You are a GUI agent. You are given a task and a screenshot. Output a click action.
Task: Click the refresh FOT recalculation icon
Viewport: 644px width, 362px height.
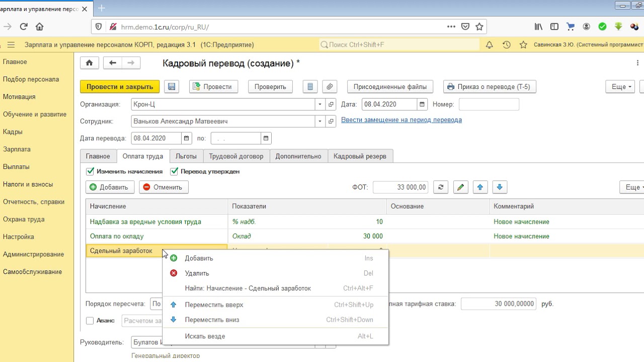tap(441, 187)
